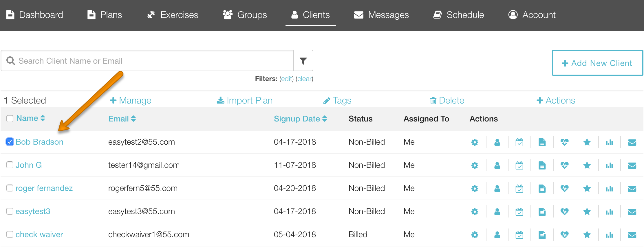Switch to the Exercises tab
Image resolution: width=644 pixels, height=247 pixels.
173,15
